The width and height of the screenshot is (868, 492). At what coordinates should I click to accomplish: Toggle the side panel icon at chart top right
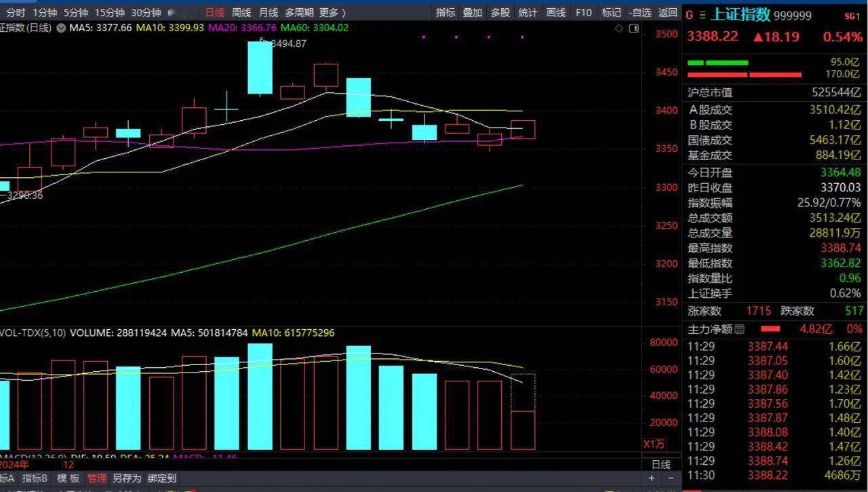coord(634,28)
